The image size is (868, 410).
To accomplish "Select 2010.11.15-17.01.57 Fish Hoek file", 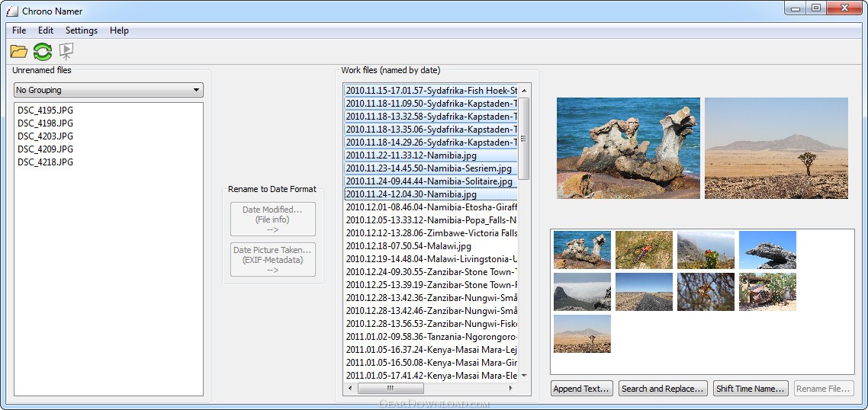I will tap(431, 90).
